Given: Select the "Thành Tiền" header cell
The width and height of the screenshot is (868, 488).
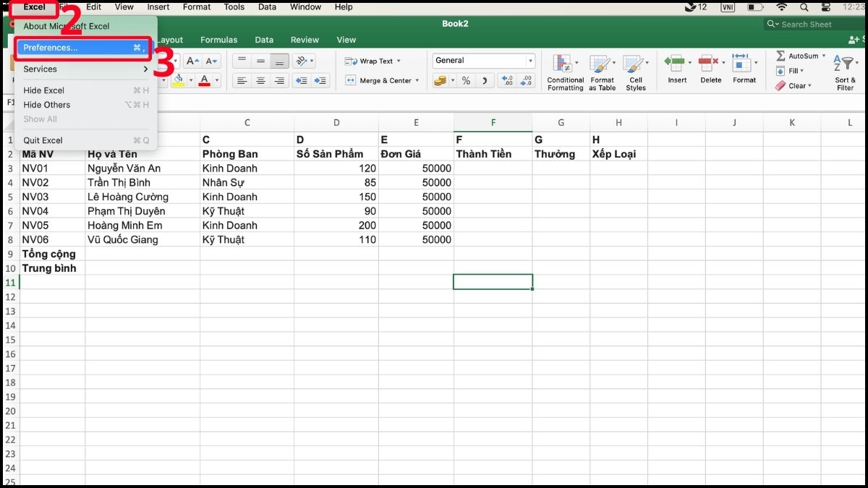Looking at the screenshot, I should click(493, 154).
